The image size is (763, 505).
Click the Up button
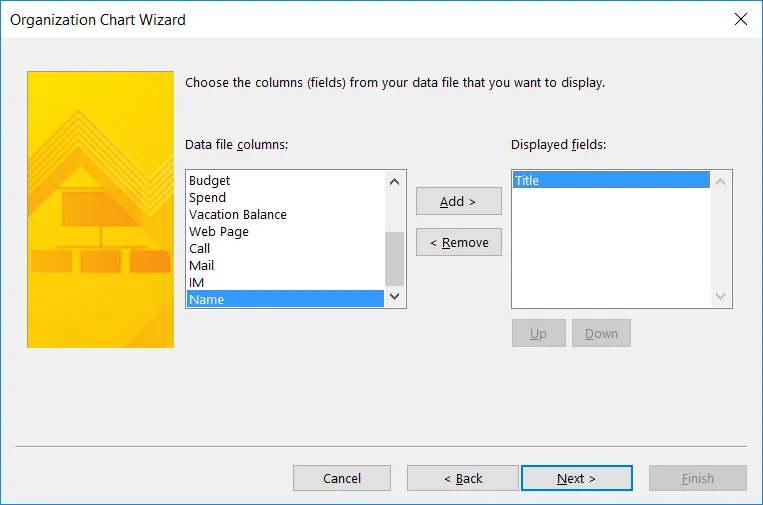coord(539,333)
